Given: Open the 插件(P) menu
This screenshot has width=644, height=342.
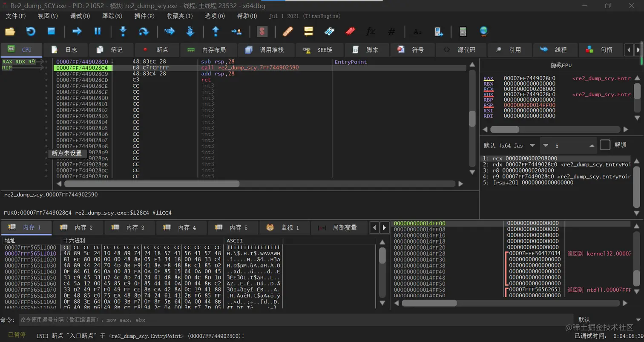Looking at the screenshot, I should pyautogui.click(x=144, y=16).
